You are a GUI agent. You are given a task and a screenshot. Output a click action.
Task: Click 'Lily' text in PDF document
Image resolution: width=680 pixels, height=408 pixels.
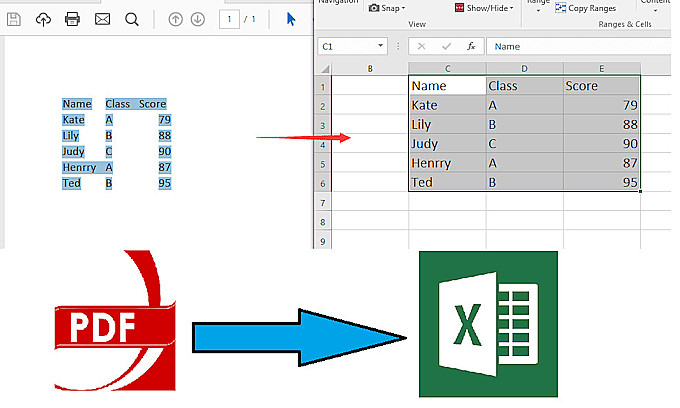[70, 136]
